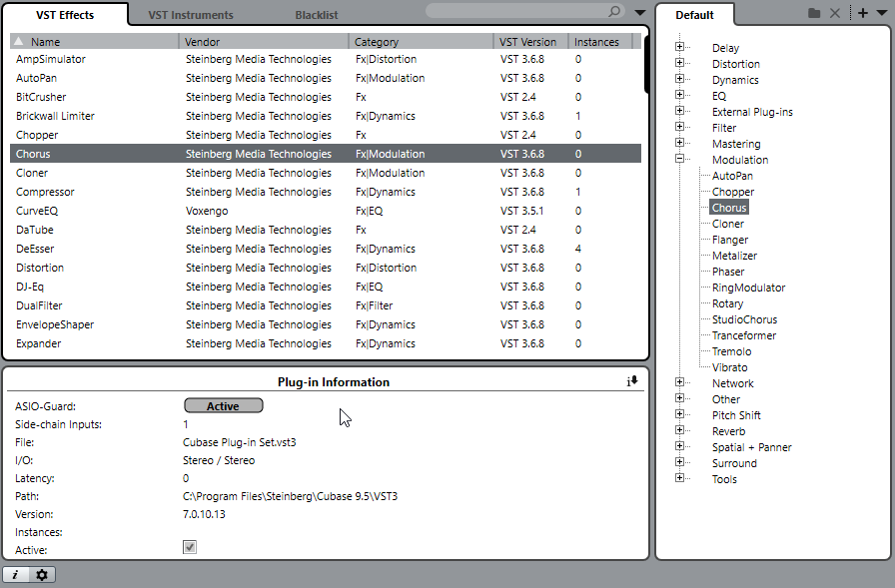This screenshot has height=588, width=895.
Task: Select the DaTube plug-in row
Action: (x=326, y=230)
